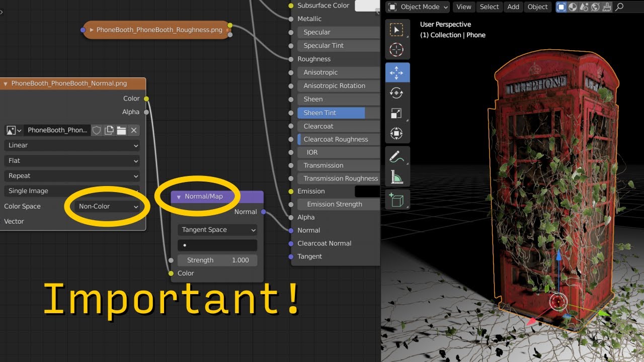Open the Object Mode dropdown
Viewport: 644px width, 362px height.
tap(417, 7)
